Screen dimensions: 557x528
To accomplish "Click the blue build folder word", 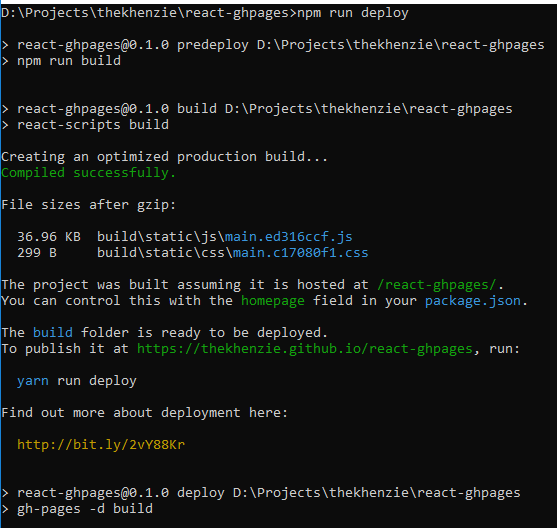I will coord(53,333).
